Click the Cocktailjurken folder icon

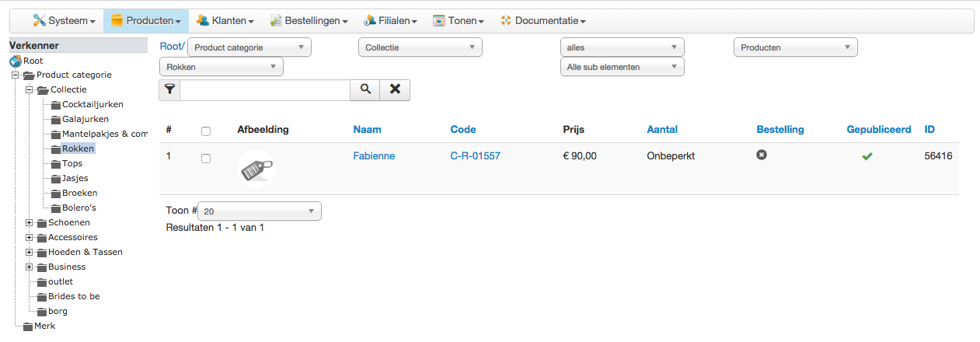(55, 105)
